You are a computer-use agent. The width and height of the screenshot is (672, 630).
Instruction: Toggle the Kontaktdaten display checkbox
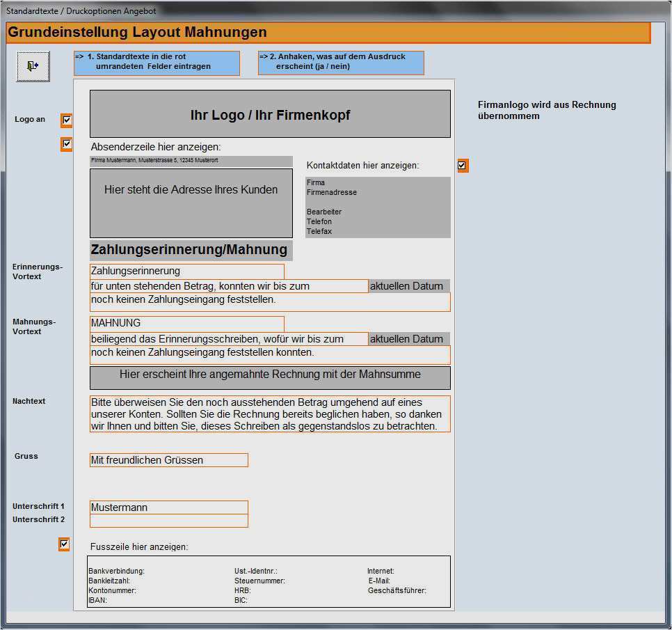point(462,166)
